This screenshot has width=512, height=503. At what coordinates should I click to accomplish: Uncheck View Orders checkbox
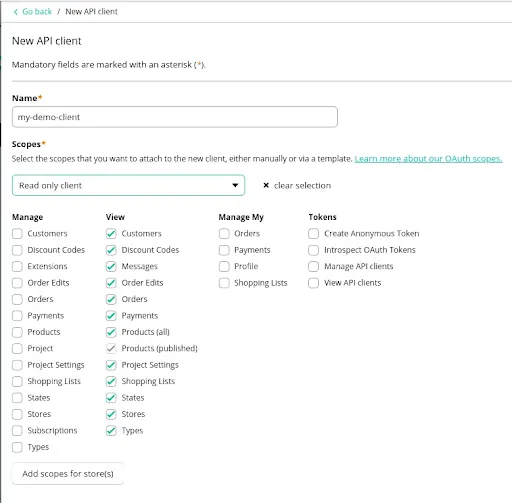click(111, 299)
